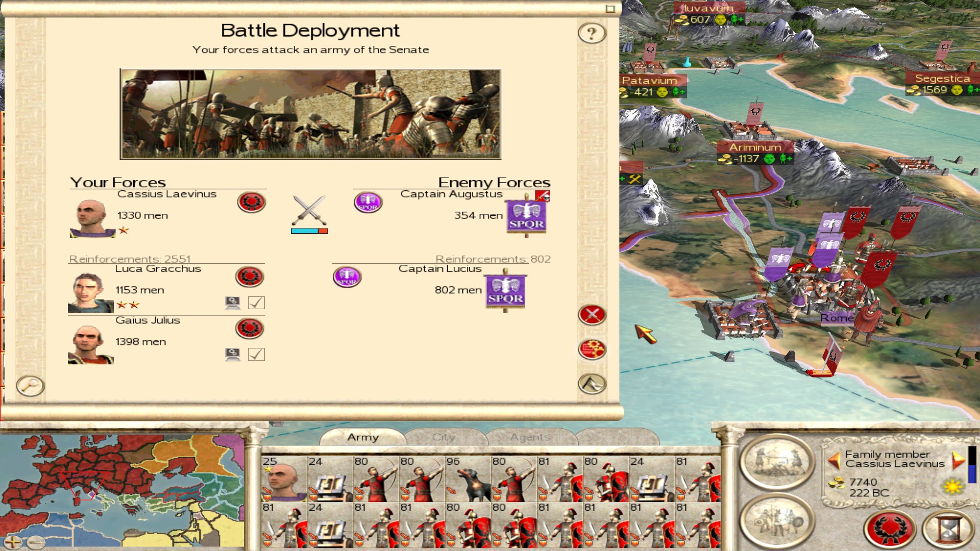980x551 pixels.
Task: Select previous character with left arrow
Action: point(834,460)
